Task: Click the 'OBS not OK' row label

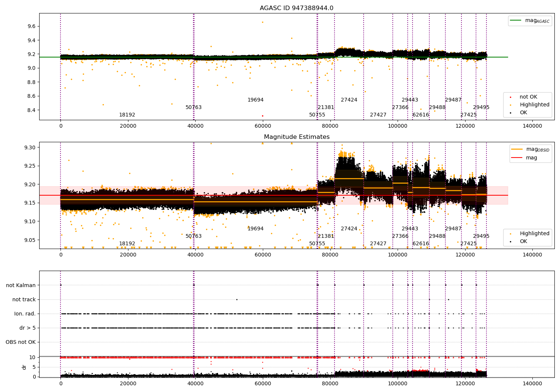Action: 21,342
